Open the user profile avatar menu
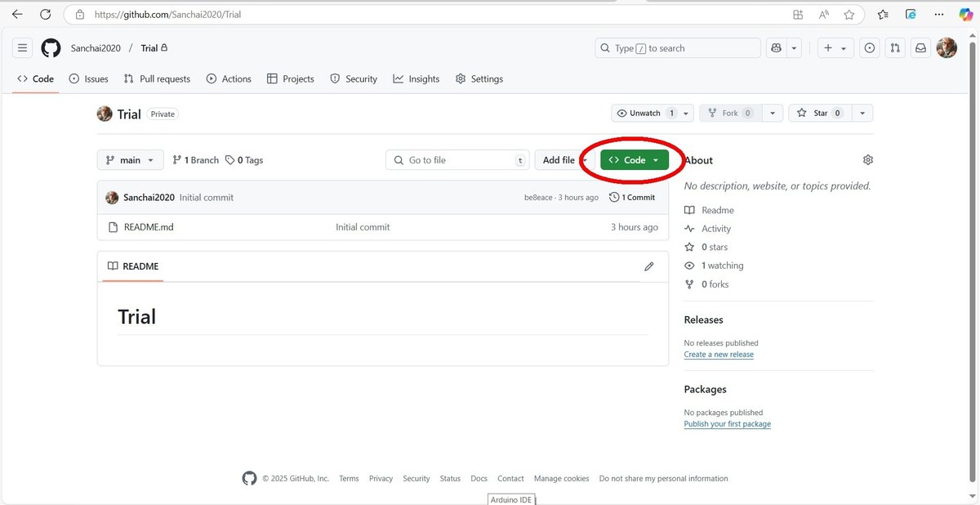This screenshot has height=505, width=980. [x=947, y=48]
